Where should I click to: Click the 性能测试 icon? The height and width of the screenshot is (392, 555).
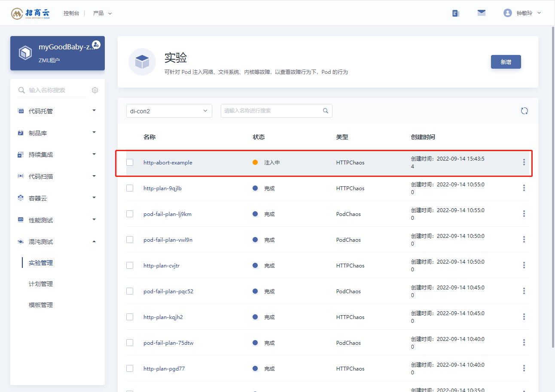click(x=21, y=220)
